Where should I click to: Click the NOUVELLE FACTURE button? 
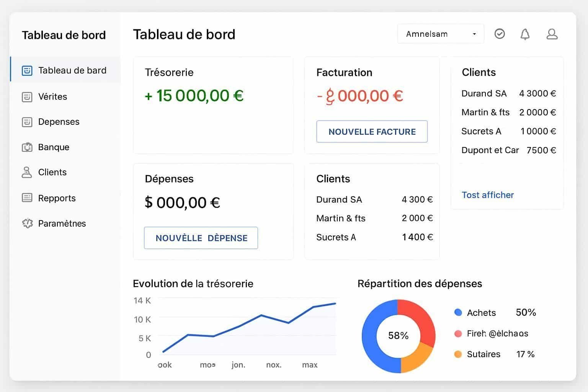tap(372, 131)
